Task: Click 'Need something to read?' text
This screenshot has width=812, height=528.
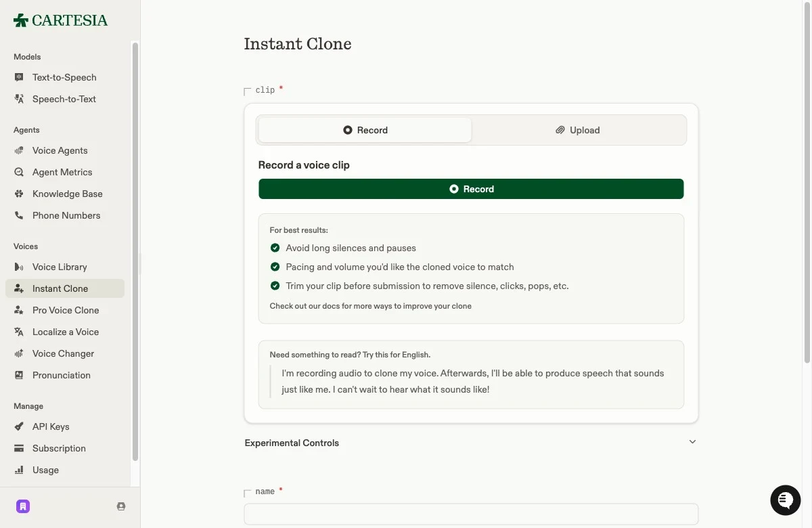Action: pos(350,355)
